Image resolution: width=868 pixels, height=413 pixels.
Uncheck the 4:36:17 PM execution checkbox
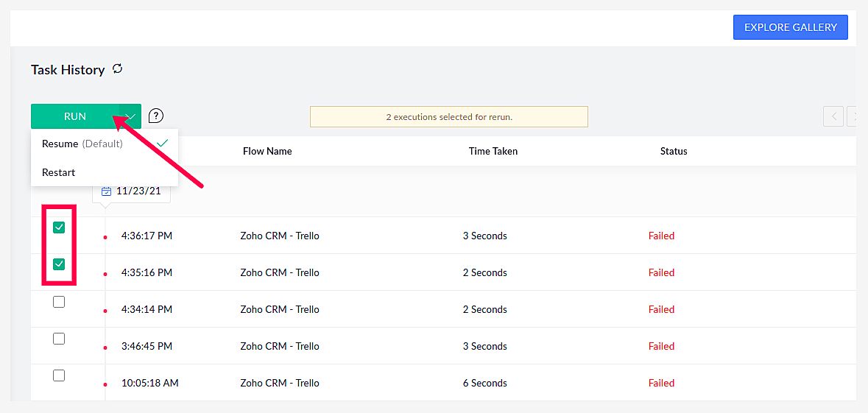(x=59, y=227)
